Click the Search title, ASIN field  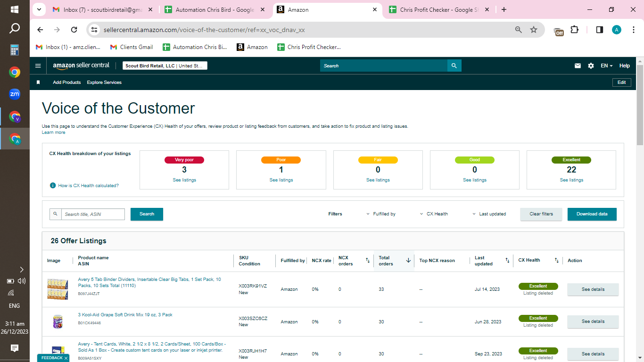(x=93, y=214)
